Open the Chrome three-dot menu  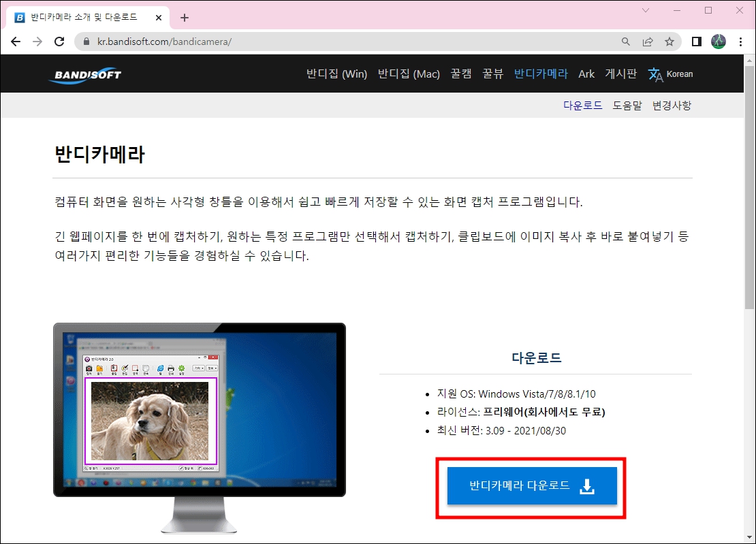[741, 42]
